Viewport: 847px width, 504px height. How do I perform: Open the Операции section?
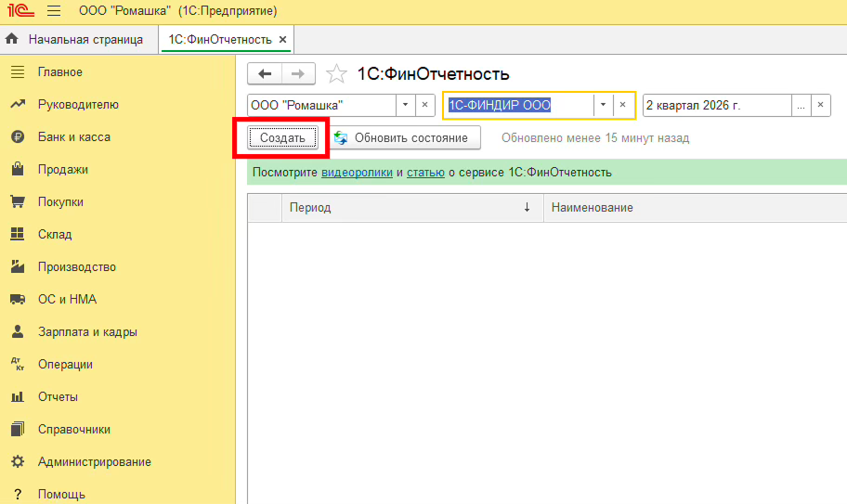(65, 364)
